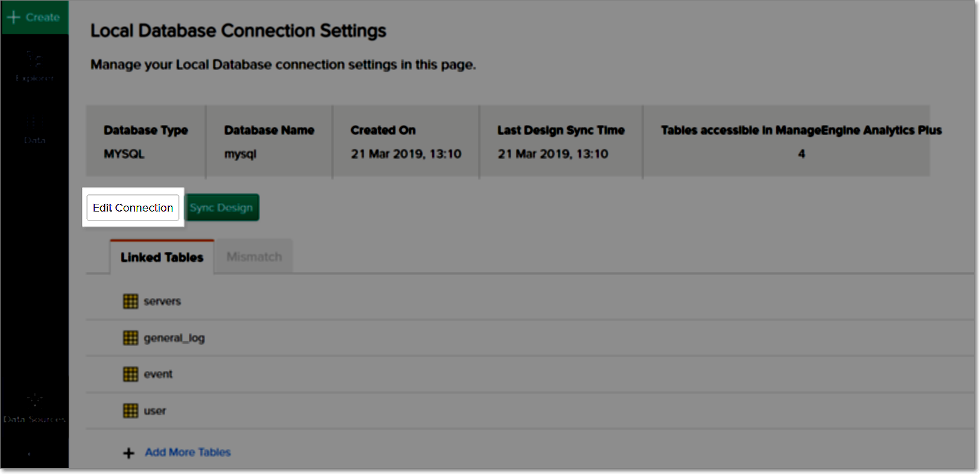Collapse the sidebar with the arrow
980x474 pixels.
(x=29, y=454)
